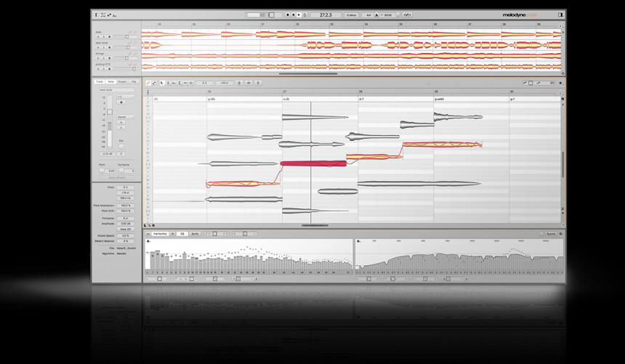Toggle inspector channel M mute button
The height and width of the screenshot is (364, 625).
tap(121, 122)
